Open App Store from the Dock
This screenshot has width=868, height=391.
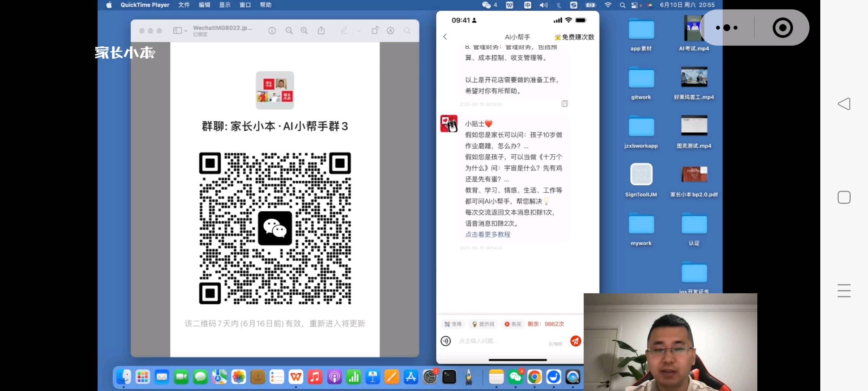pos(411,377)
